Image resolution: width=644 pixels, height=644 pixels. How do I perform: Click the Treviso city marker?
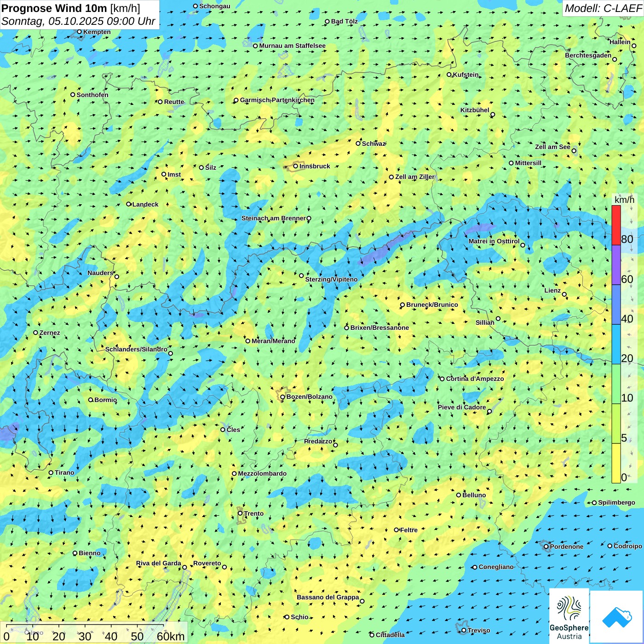pos(464,630)
